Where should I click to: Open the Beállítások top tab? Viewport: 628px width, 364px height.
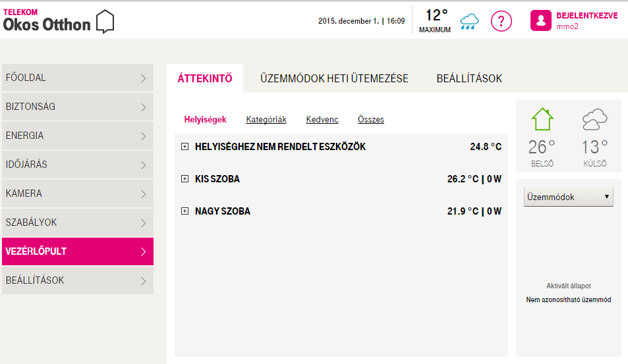click(469, 78)
